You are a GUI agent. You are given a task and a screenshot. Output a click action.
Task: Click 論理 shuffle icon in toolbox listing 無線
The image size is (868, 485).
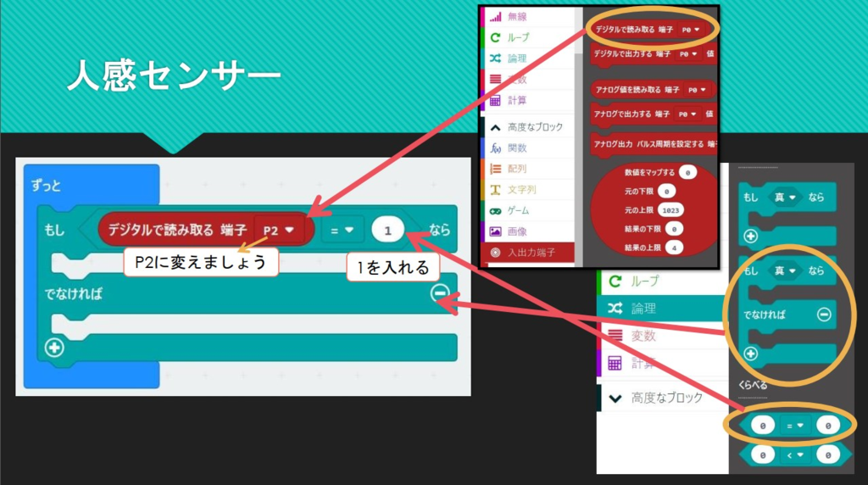(x=495, y=59)
